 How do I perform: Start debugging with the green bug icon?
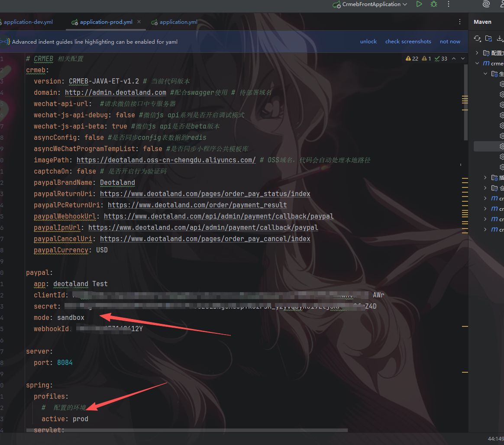click(x=433, y=4)
